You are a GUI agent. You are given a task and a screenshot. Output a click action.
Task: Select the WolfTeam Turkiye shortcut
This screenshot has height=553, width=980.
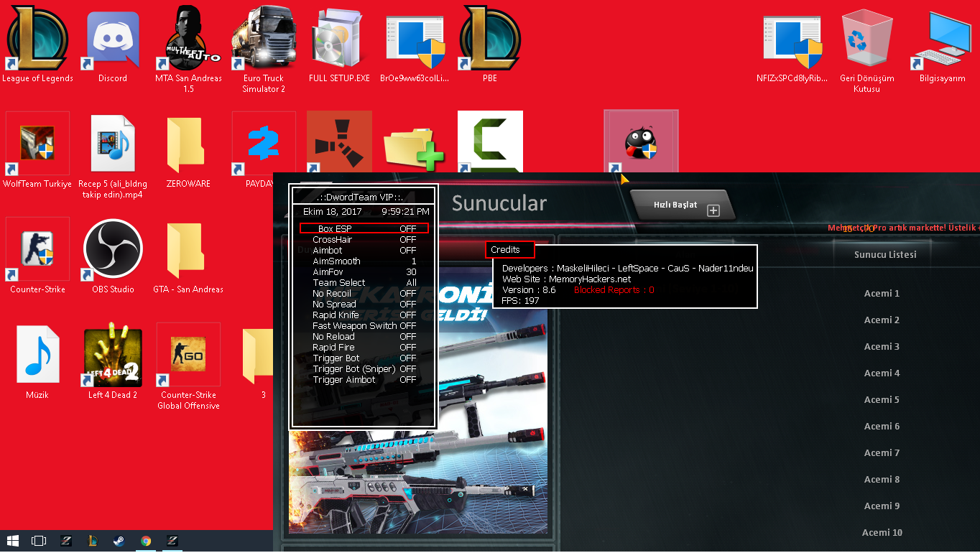coord(37,150)
